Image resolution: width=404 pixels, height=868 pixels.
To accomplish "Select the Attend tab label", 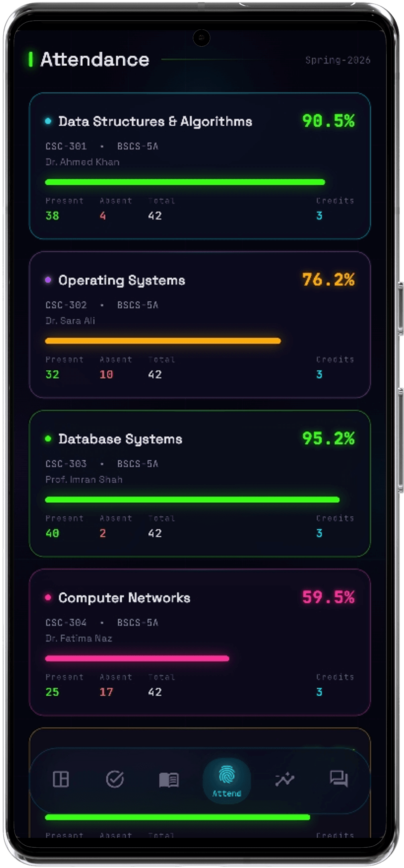I will pos(226,794).
